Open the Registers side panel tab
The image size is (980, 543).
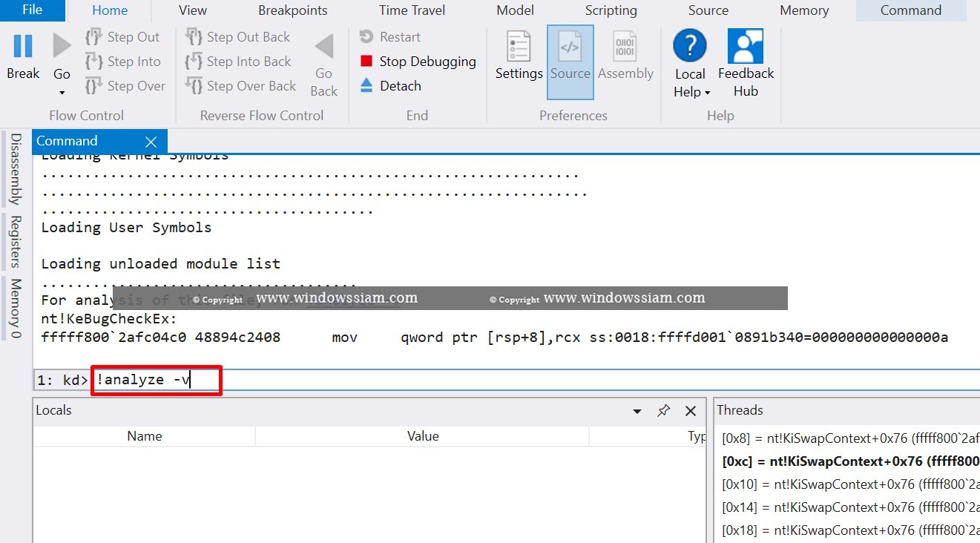click(16, 241)
